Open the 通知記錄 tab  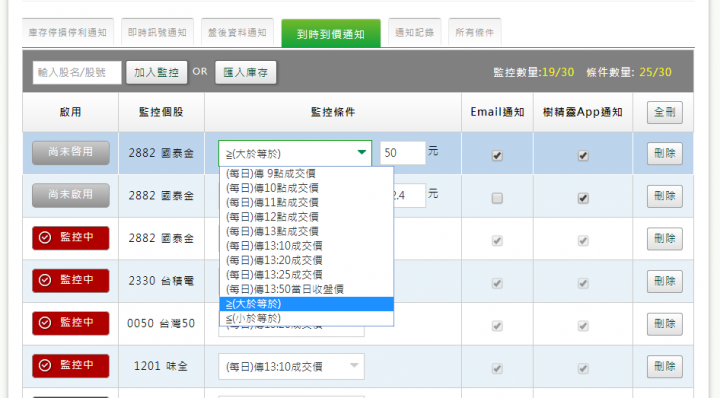click(414, 32)
